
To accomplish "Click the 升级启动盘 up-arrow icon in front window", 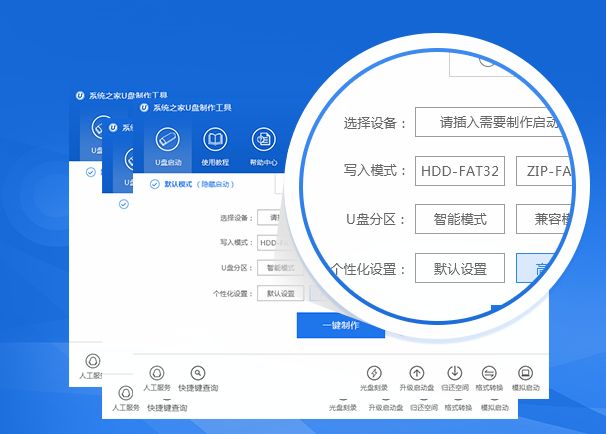I will pos(417,373).
